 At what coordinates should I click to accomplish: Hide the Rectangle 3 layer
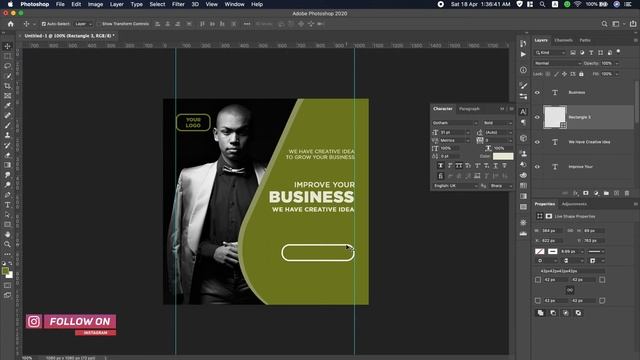pyautogui.click(x=537, y=117)
